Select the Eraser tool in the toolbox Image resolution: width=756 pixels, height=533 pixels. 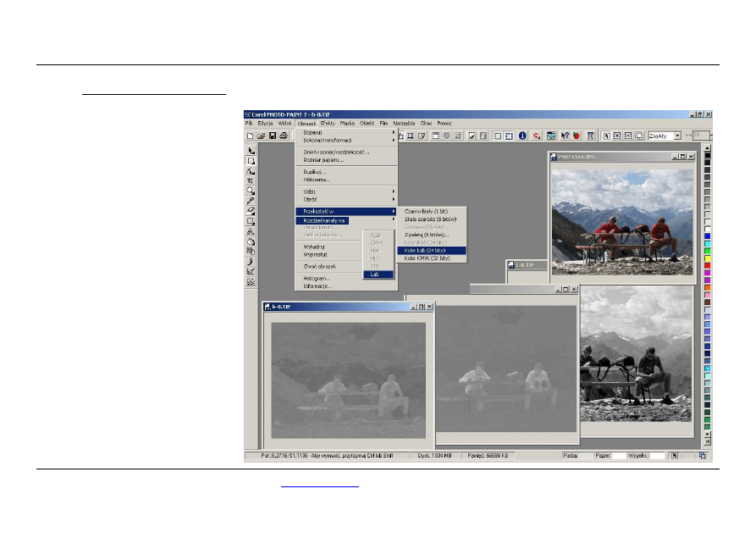pos(251,210)
